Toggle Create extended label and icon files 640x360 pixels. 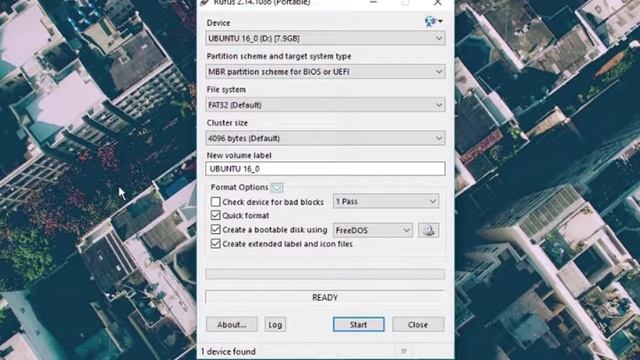(216, 244)
